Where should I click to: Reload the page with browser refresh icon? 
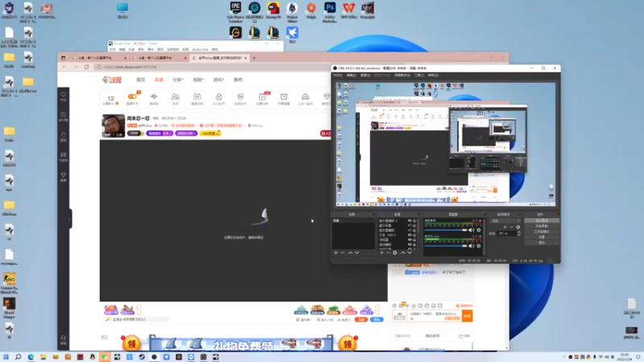click(86, 67)
